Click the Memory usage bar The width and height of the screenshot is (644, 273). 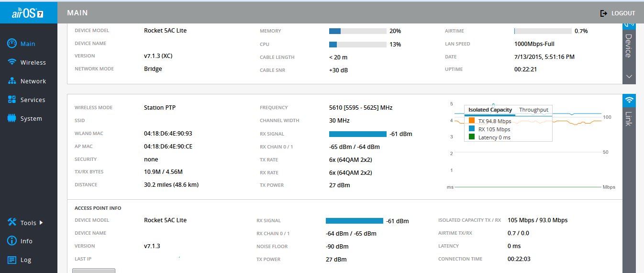click(357, 31)
